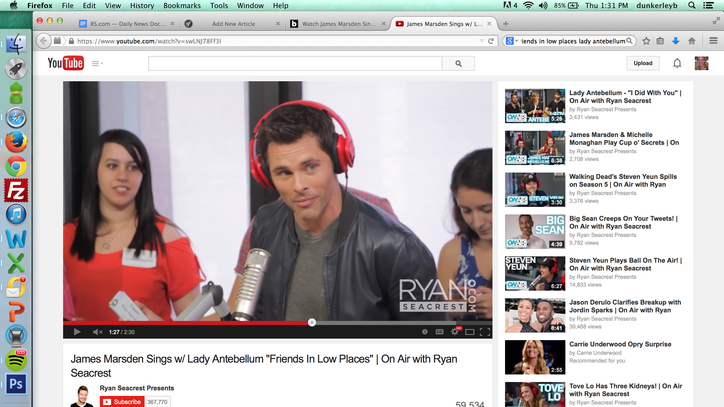Viewport: 724px width, 407px height.
Task: Open Tove Lo Has Three Kidneys thumbnail
Action: point(535,395)
